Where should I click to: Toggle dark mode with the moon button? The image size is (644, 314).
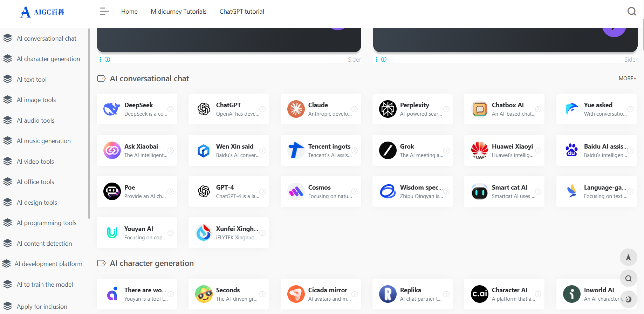(x=628, y=299)
